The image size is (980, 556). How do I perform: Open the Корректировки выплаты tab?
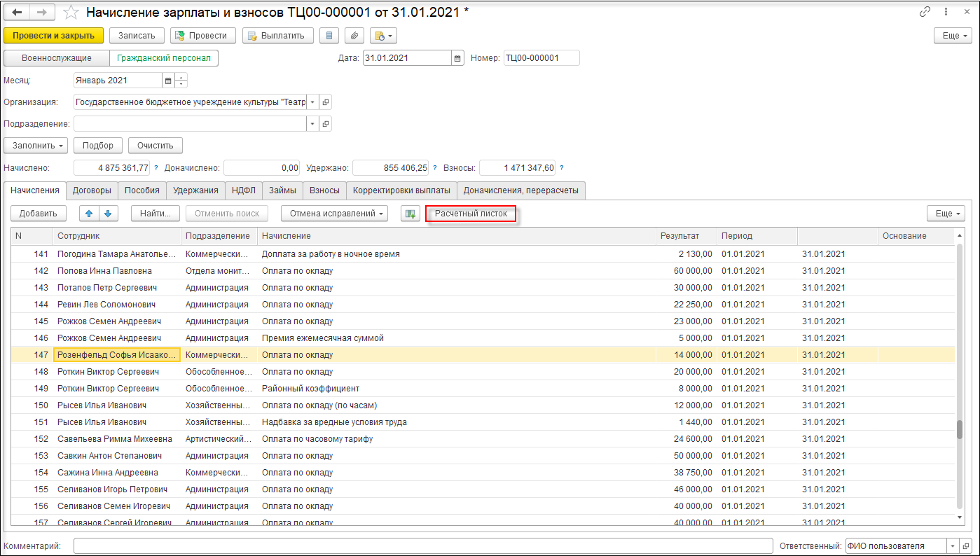click(x=402, y=190)
